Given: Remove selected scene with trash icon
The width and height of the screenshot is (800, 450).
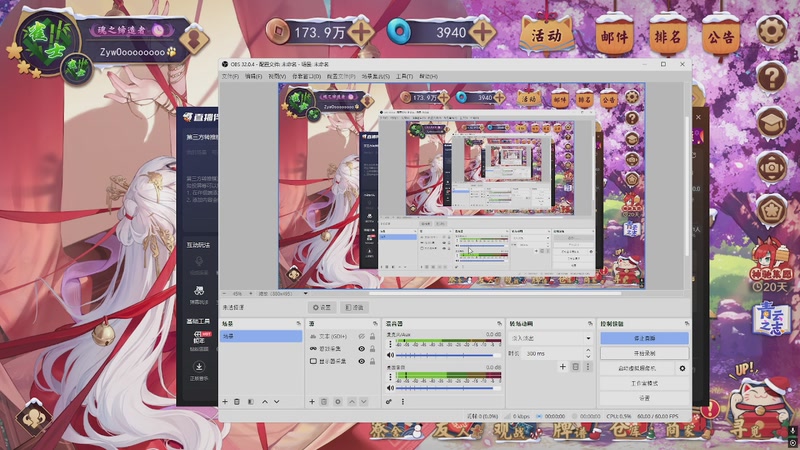Looking at the screenshot, I should [x=237, y=402].
